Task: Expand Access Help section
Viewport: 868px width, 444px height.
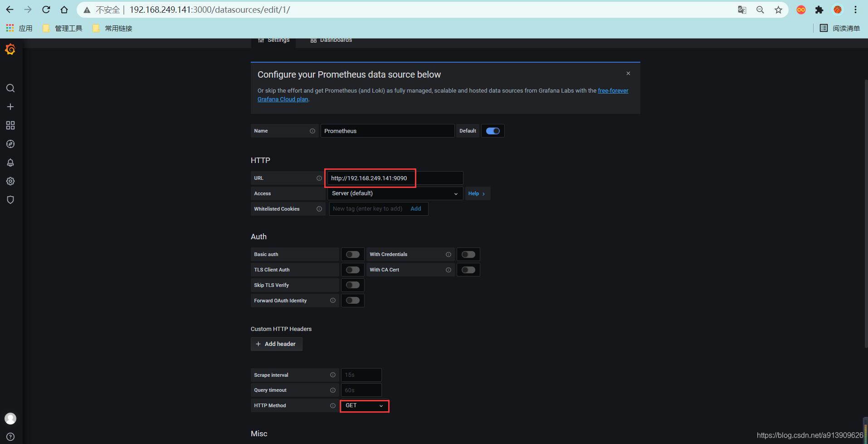Action: (x=478, y=193)
